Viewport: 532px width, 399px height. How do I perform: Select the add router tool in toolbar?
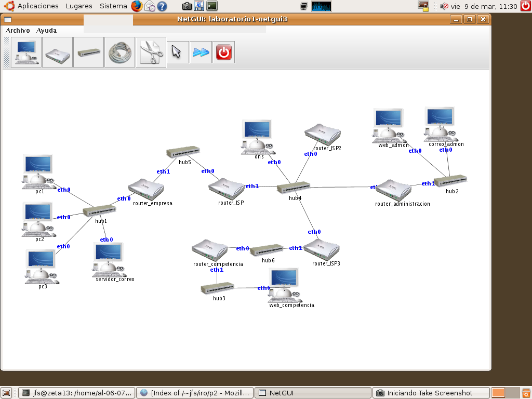[x=57, y=52]
